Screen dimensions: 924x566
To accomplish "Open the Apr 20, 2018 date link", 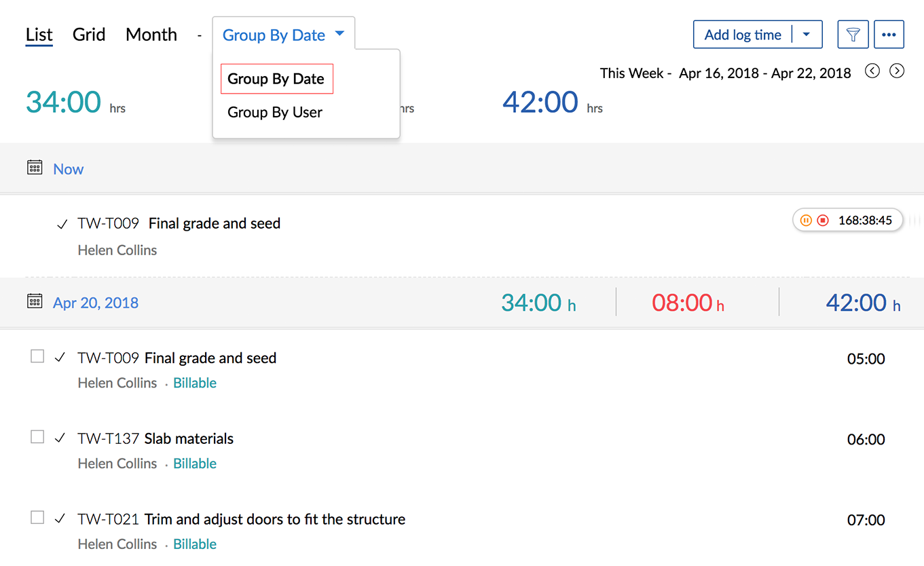I will click(x=96, y=303).
